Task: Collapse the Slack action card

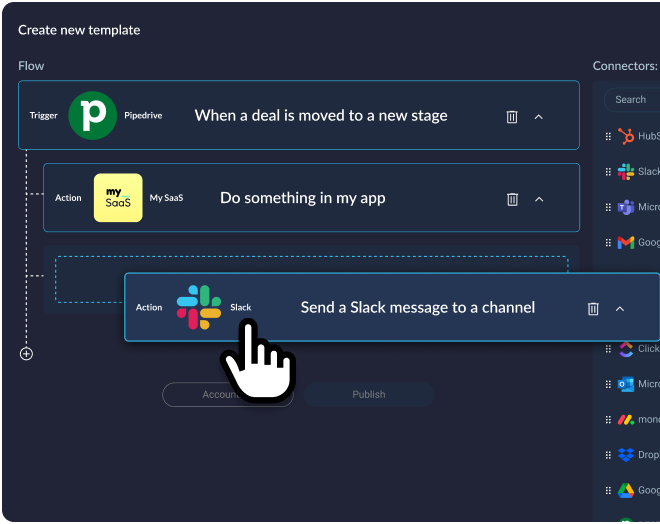Action: 620,309
